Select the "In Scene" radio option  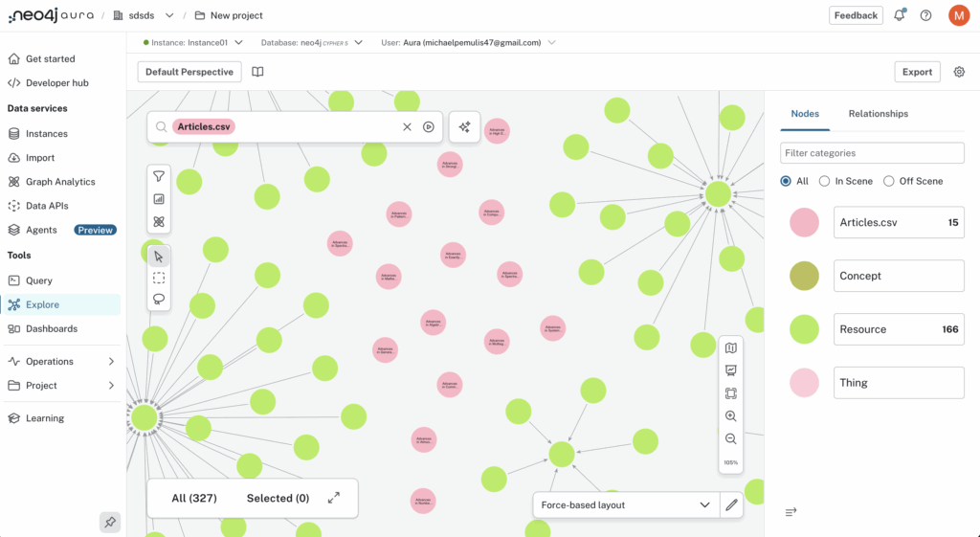pos(824,181)
